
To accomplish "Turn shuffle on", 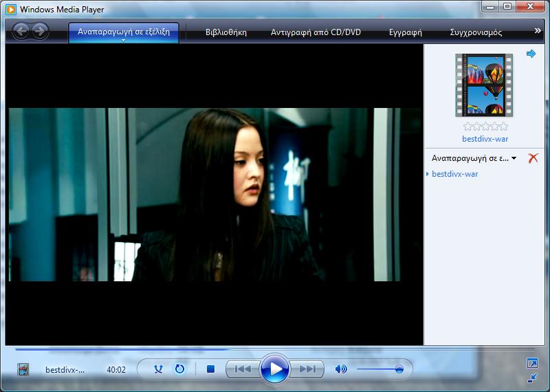I will coord(158,369).
